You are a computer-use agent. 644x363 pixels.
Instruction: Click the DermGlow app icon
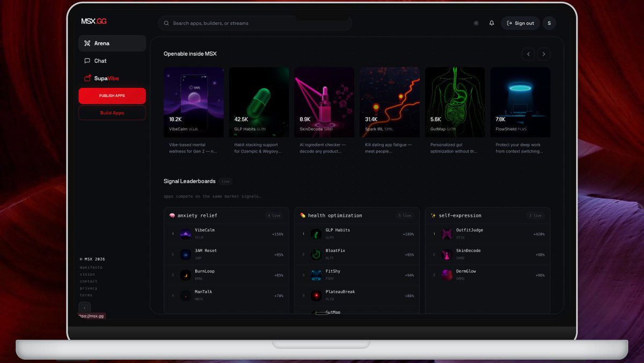(447, 275)
